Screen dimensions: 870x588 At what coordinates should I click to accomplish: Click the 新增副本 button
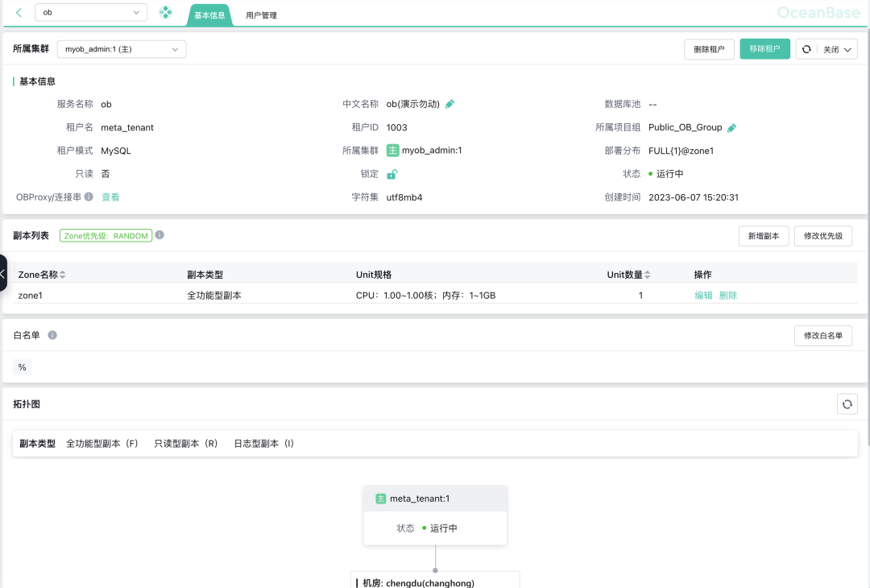pos(764,236)
